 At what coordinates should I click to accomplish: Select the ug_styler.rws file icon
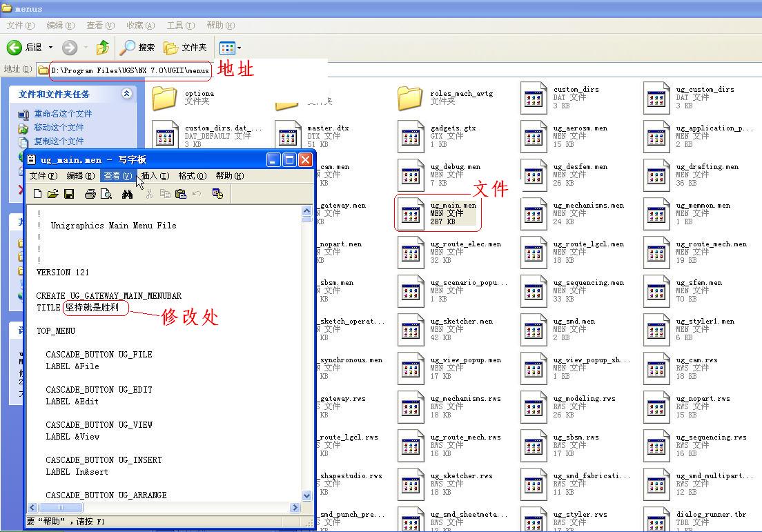pos(533,520)
